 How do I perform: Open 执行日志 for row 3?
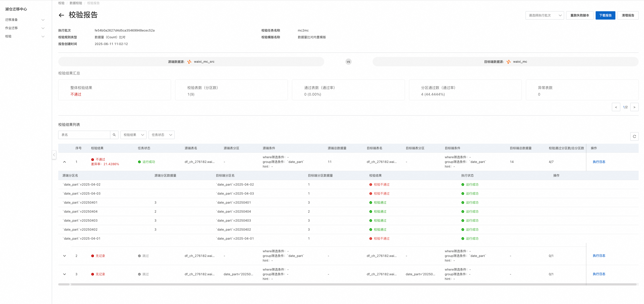pyautogui.click(x=599, y=274)
